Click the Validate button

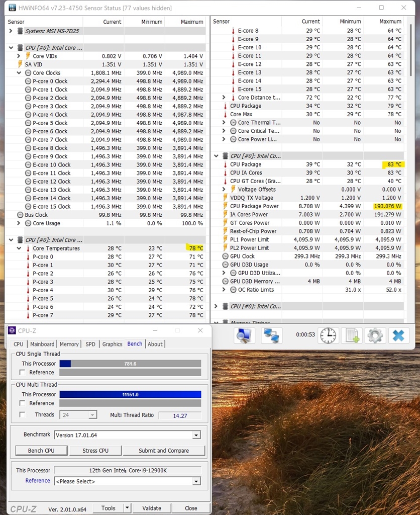(x=152, y=508)
